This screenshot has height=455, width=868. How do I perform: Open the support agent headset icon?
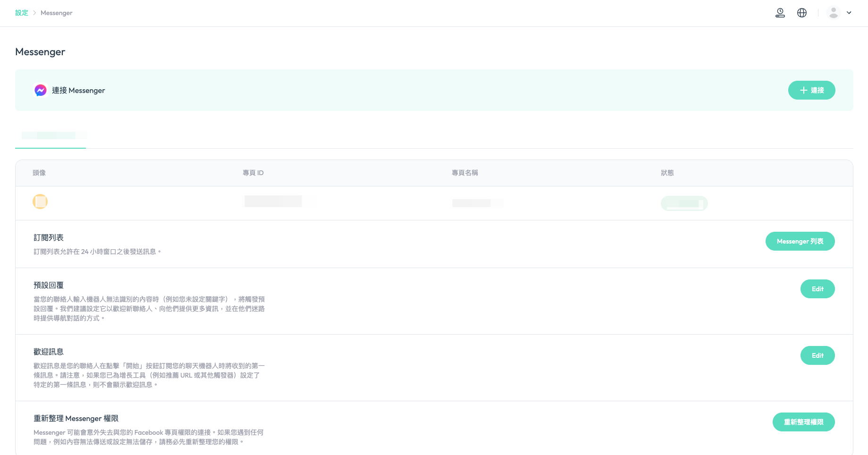tap(780, 13)
